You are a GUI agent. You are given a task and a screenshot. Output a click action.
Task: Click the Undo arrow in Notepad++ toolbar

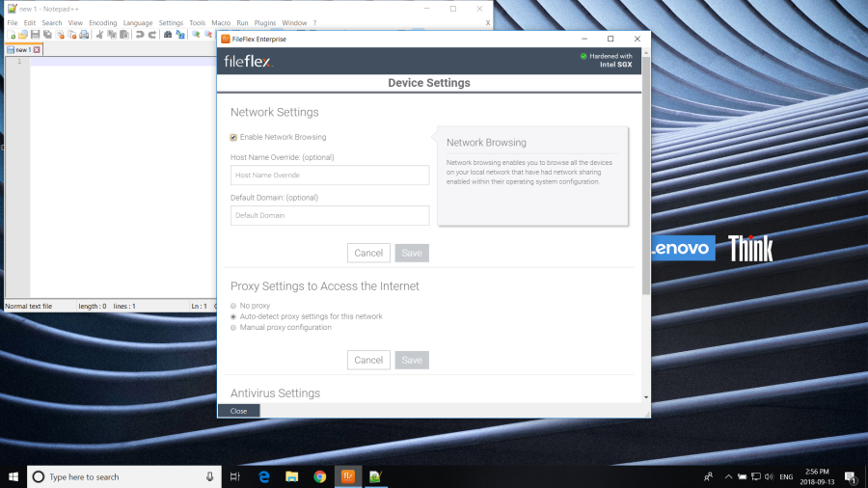140,35
